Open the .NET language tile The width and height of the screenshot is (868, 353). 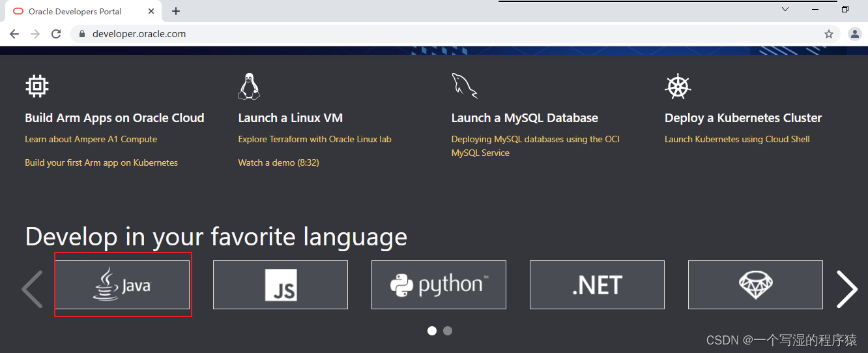pyautogui.click(x=597, y=285)
